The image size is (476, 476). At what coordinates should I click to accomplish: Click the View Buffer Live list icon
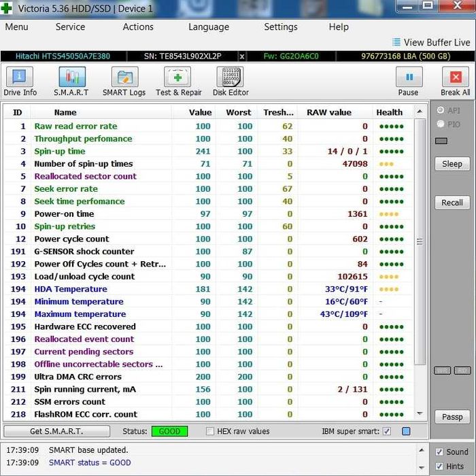tap(396, 42)
